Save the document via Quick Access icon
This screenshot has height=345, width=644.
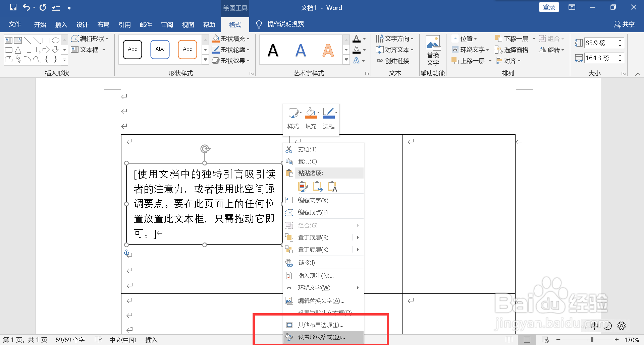point(12,7)
